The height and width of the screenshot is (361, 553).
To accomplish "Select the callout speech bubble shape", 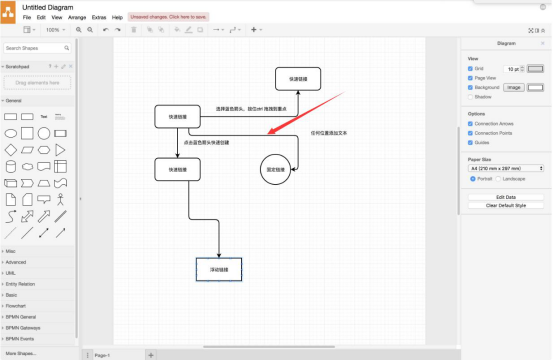I will coord(44,200).
